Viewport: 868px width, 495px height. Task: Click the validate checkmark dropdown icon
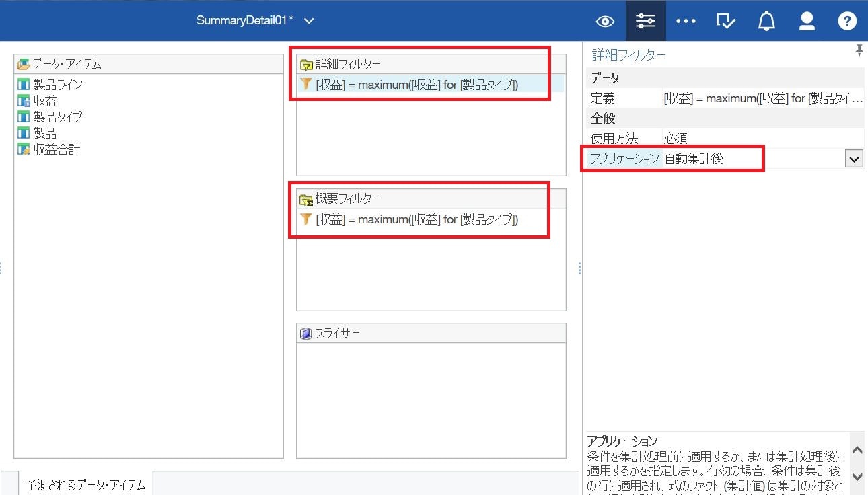pyautogui.click(x=726, y=21)
